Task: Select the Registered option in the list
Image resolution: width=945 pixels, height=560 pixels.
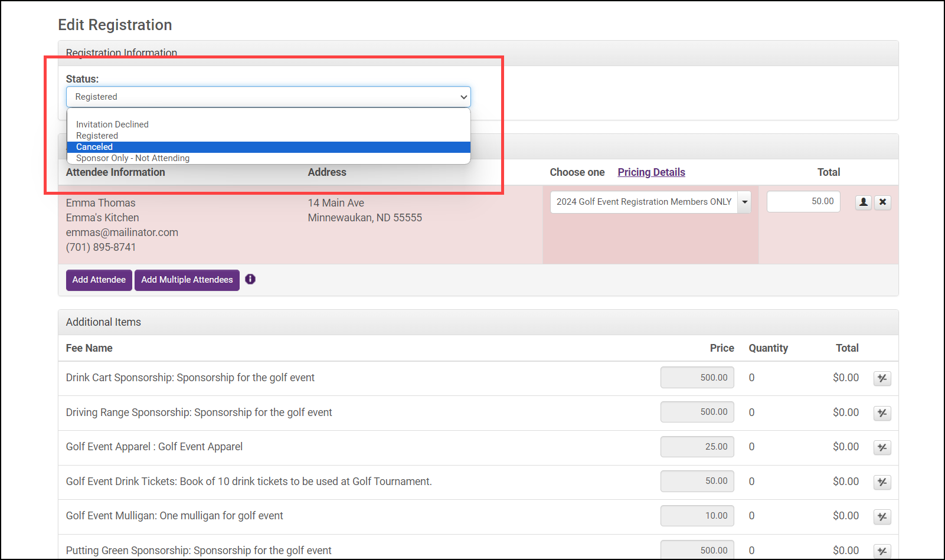Action: pyautogui.click(x=97, y=136)
